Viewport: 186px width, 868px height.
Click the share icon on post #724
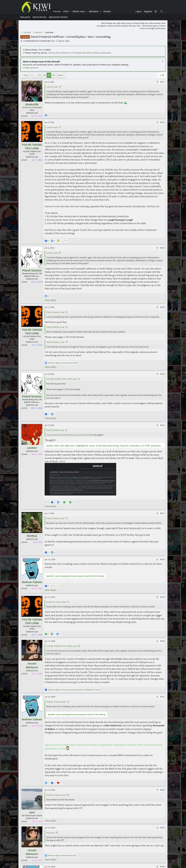tap(157, 307)
